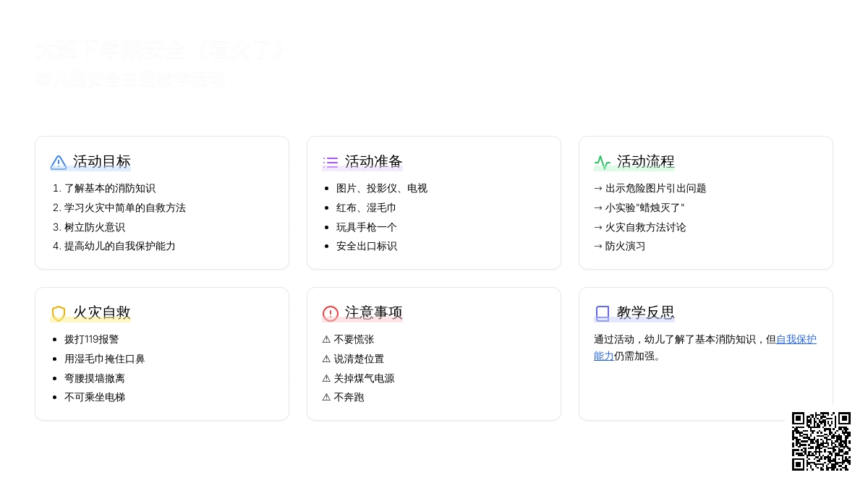Screen dimensions: 868x488
Task: Click the green pulse icon beside 活动流程
Action: click(603, 162)
